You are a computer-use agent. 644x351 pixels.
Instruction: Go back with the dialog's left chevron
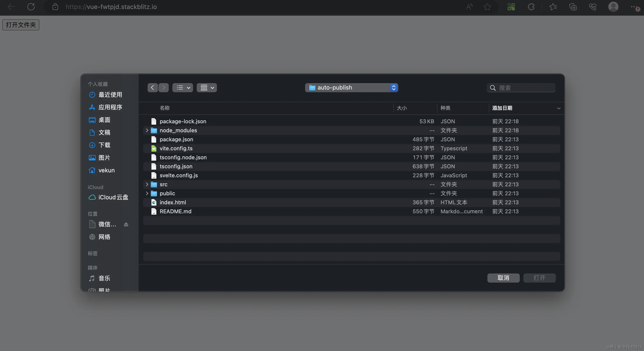[153, 88]
